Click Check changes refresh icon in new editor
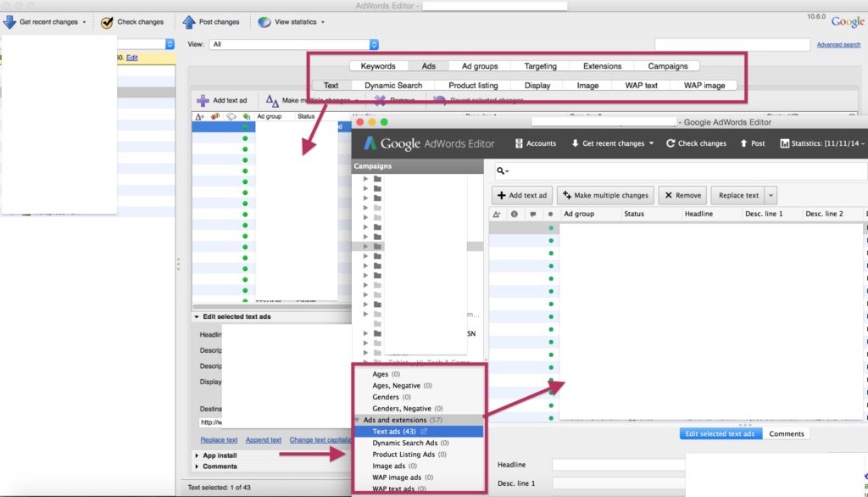 click(670, 143)
